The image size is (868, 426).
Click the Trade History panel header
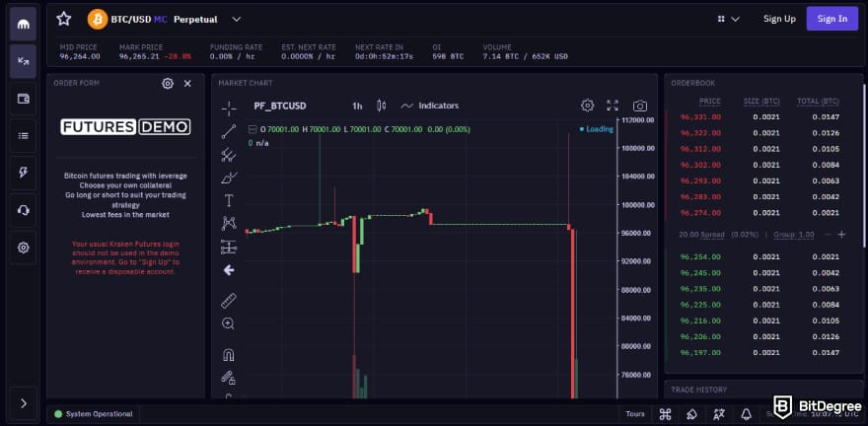coord(698,390)
